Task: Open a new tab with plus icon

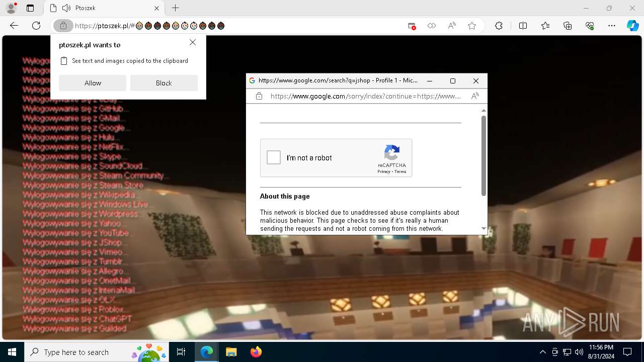Action: (x=175, y=8)
